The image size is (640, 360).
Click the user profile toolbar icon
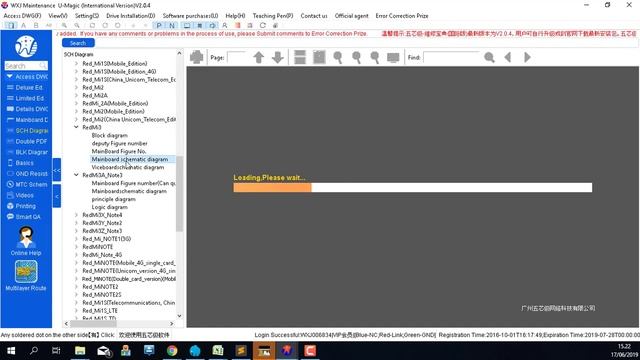point(224,25)
